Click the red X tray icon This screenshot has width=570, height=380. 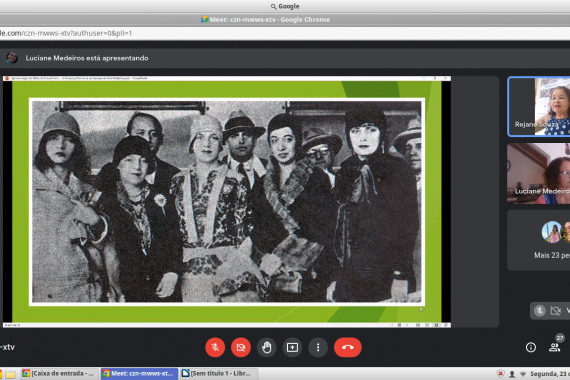point(501,373)
